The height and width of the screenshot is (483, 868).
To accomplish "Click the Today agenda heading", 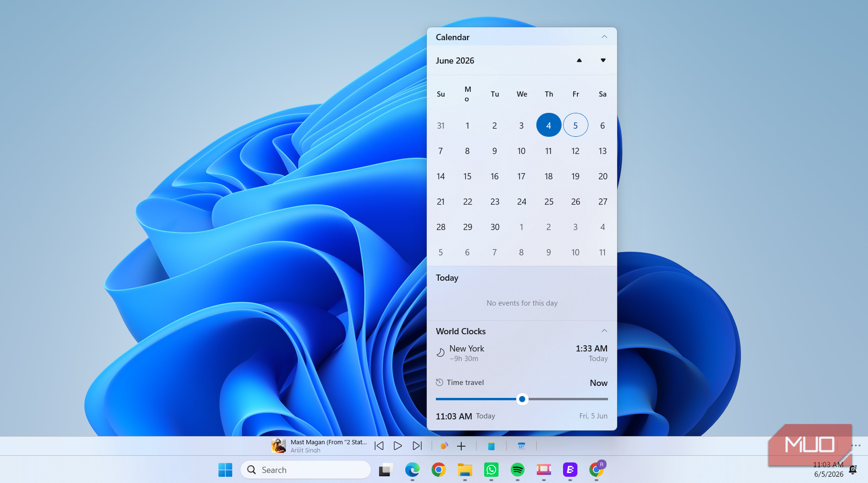I will pyautogui.click(x=447, y=278).
